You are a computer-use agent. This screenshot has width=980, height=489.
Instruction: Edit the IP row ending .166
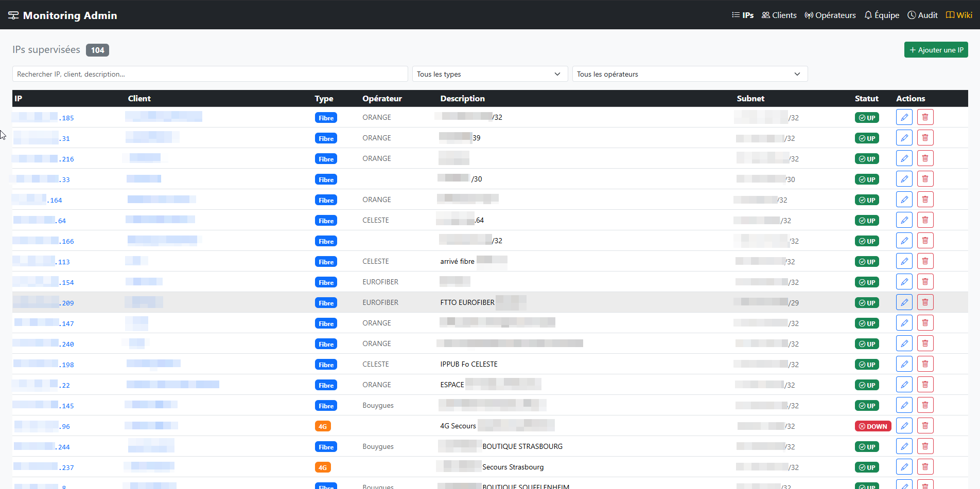(x=904, y=241)
